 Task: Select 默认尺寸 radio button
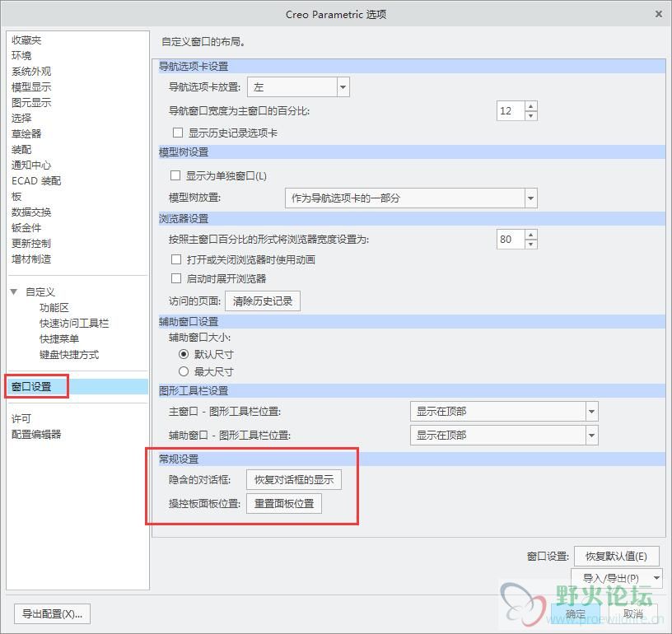(x=184, y=354)
